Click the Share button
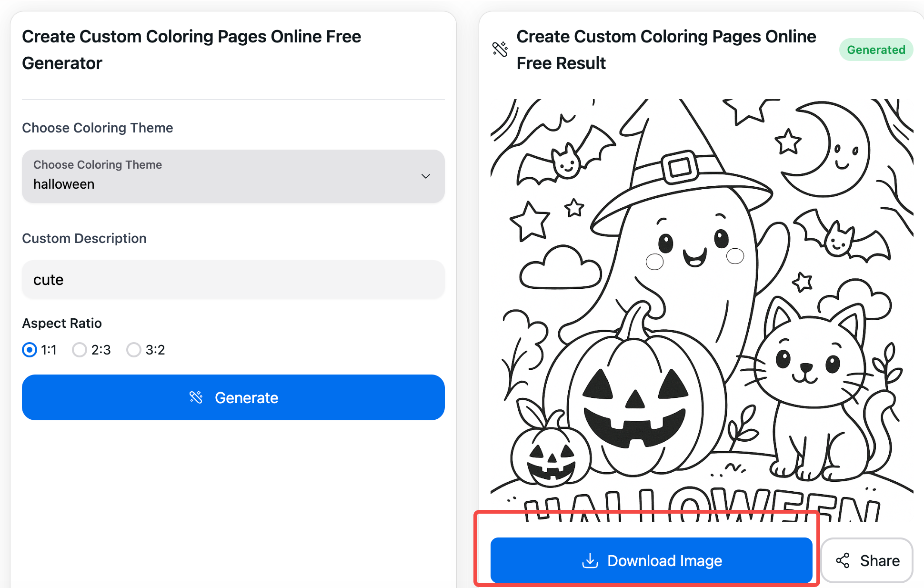The image size is (924, 588). [867, 560]
